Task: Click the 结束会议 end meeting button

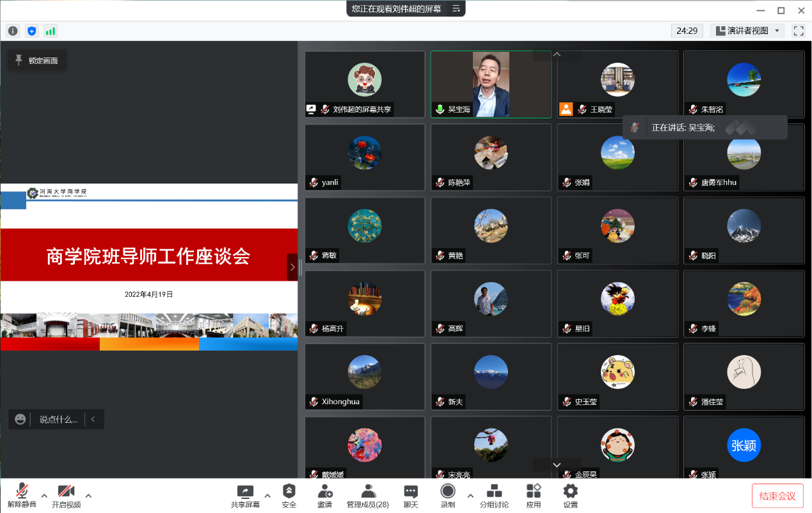Action: click(x=776, y=495)
